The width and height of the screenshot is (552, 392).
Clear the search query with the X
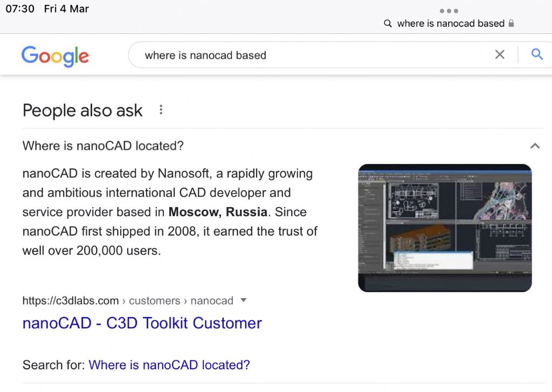point(500,54)
